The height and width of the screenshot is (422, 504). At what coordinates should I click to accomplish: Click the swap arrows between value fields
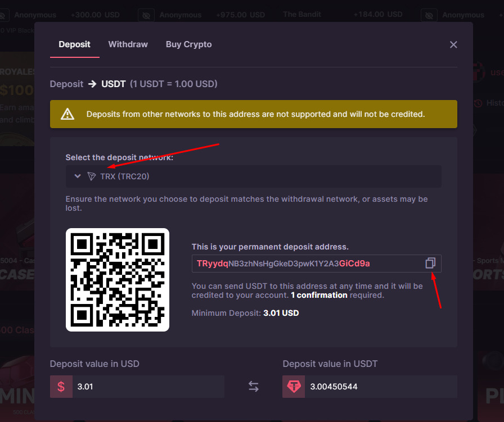coord(254,387)
